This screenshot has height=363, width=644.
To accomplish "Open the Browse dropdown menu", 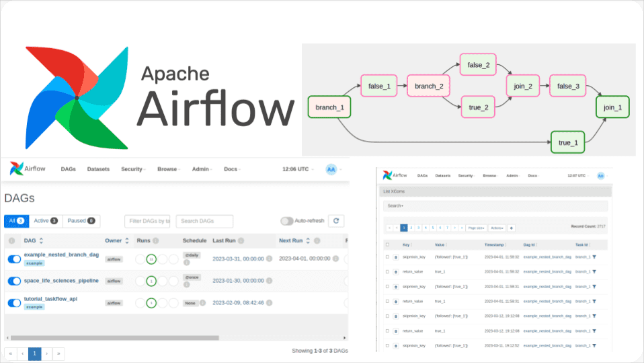I will coord(167,169).
